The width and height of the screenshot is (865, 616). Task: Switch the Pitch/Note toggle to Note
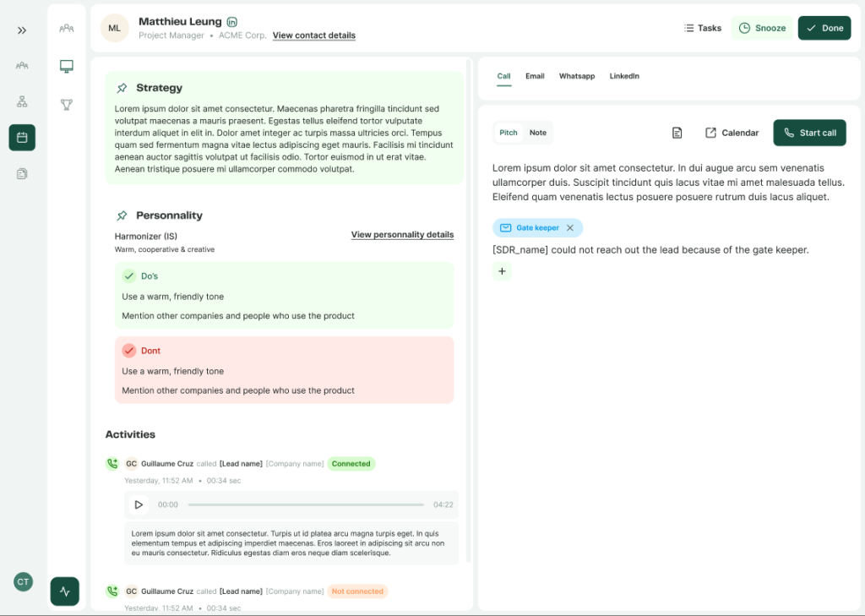[538, 133]
